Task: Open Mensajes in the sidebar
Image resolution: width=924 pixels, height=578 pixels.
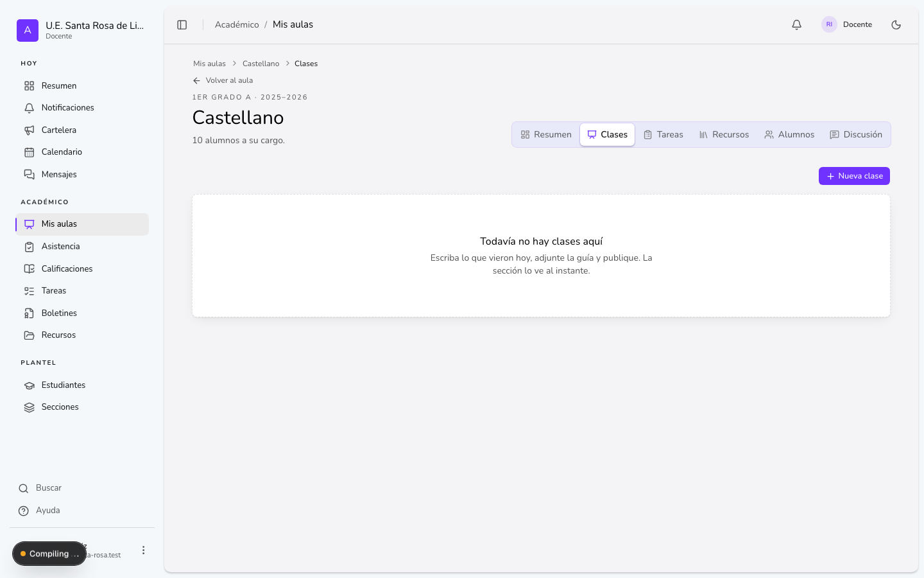Action: (82, 175)
